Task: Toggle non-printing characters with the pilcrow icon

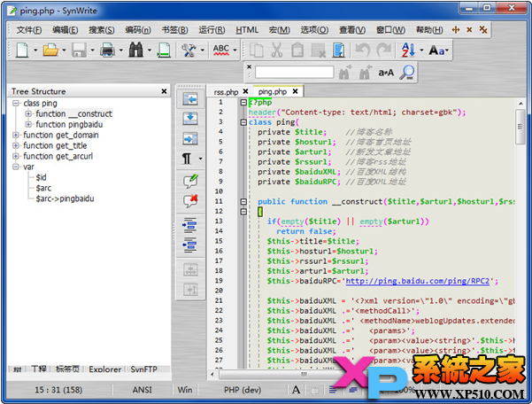Action: [187, 159]
